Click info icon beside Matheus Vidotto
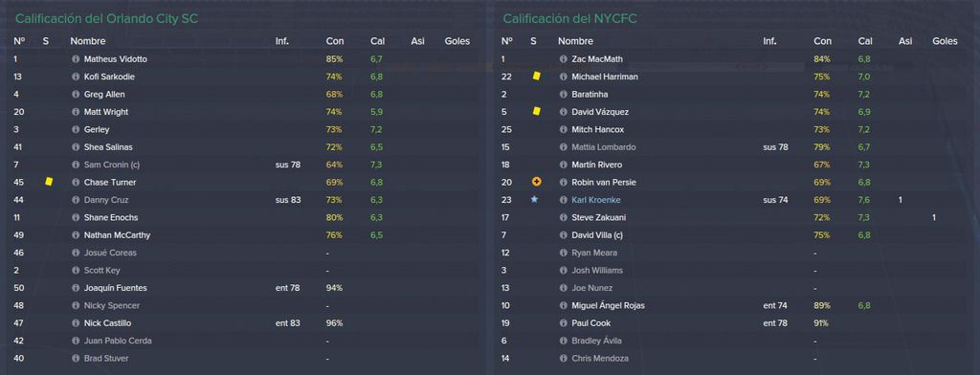 (x=76, y=59)
